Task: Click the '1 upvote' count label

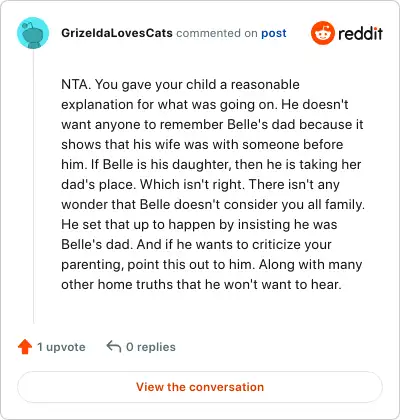Action: (61, 347)
